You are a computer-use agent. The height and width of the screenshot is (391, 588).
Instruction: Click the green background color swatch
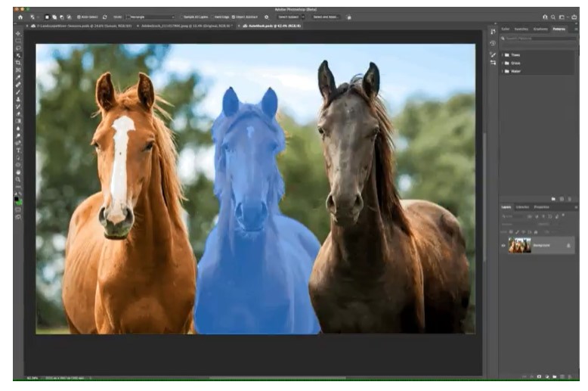(20, 203)
